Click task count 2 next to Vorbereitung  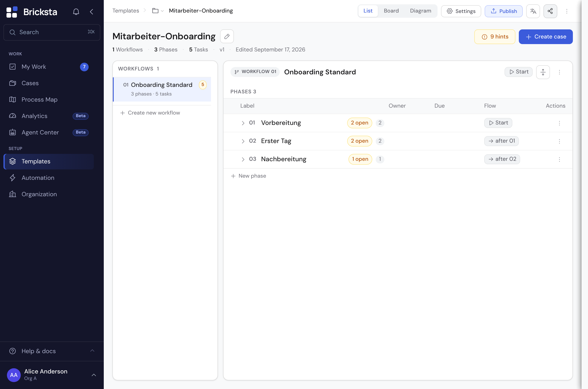point(380,123)
